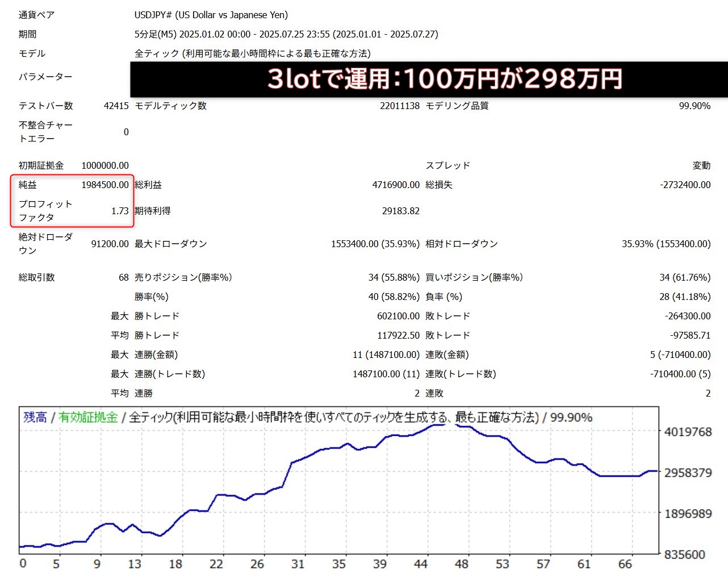Click the 最大ドローダウン label
728x571 pixels.
171,244
